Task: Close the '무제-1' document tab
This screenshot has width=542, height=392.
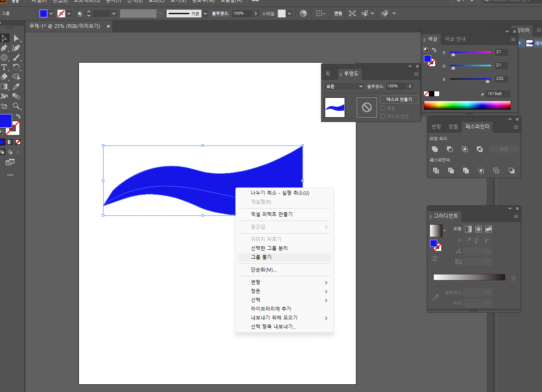Action: [x=108, y=26]
